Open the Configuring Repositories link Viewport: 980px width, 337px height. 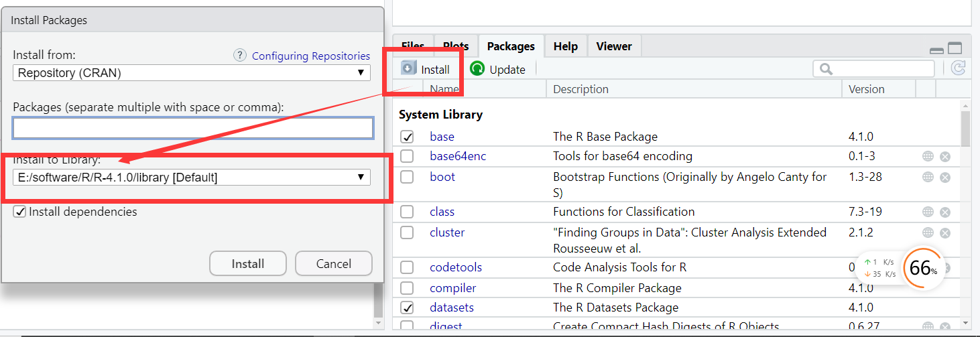310,56
